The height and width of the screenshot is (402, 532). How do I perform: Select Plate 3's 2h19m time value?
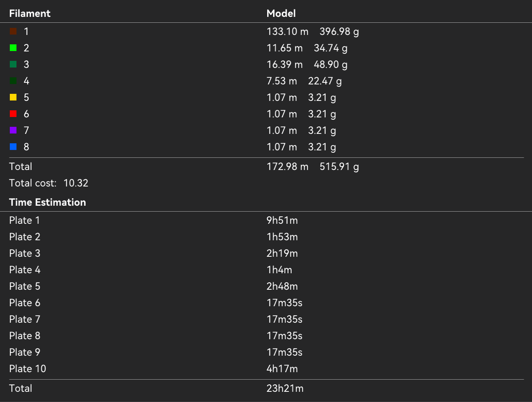tap(282, 253)
